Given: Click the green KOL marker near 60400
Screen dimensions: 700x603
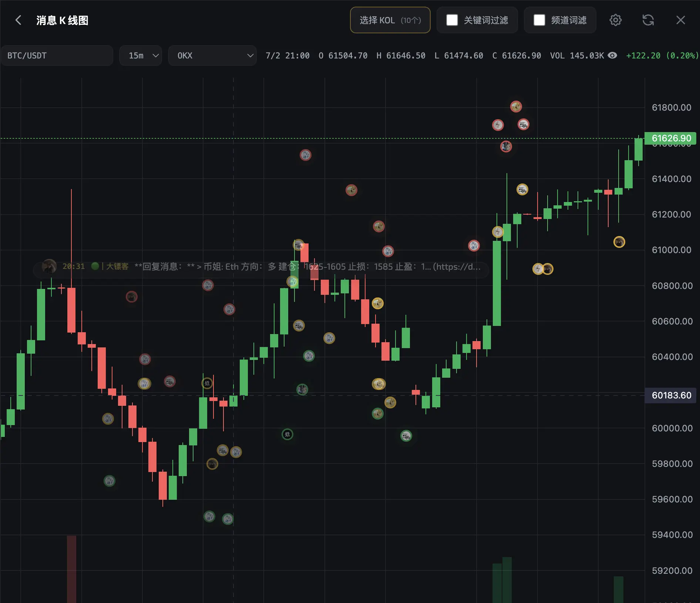Looking at the screenshot, I should click(x=309, y=356).
